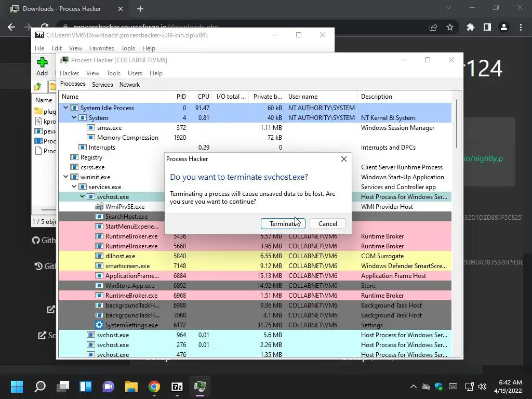Select backgroundTaskHost with PID 7068
The width and height of the screenshot is (532, 399).
255,315
